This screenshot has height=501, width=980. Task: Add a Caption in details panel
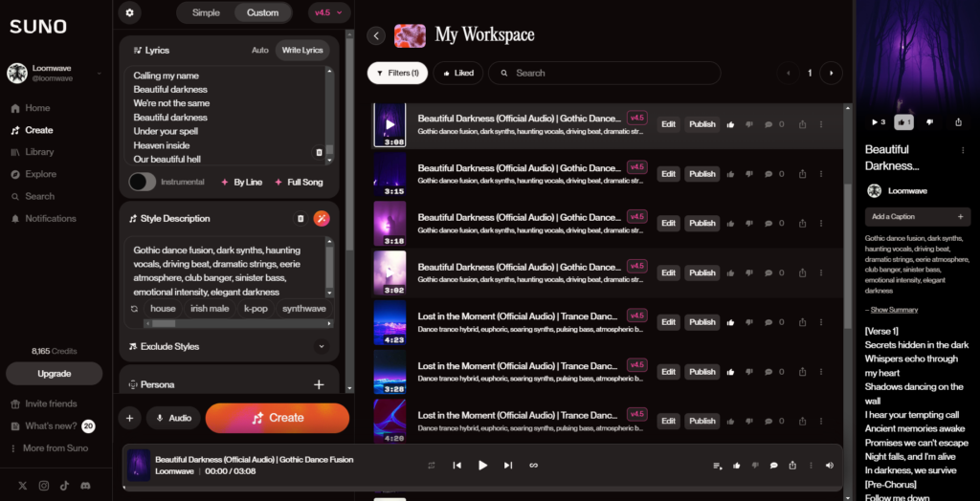[918, 217]
